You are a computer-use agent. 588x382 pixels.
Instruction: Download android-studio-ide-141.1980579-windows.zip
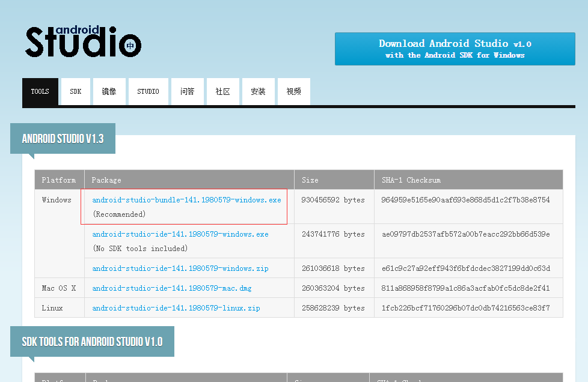[180, 268]
